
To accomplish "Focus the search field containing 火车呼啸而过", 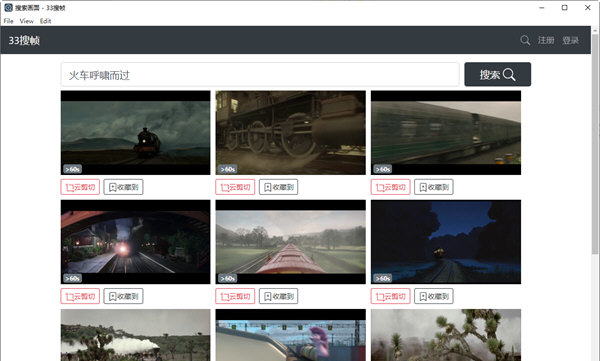I will pyautogui.click(x=260, y=75).
